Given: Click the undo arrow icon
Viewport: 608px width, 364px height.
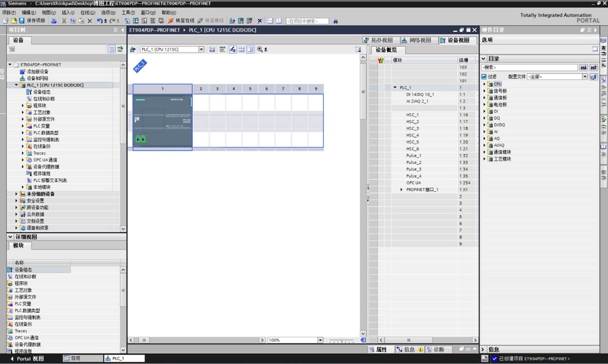Looking at the screenshot, I should (x=100, y=21).
